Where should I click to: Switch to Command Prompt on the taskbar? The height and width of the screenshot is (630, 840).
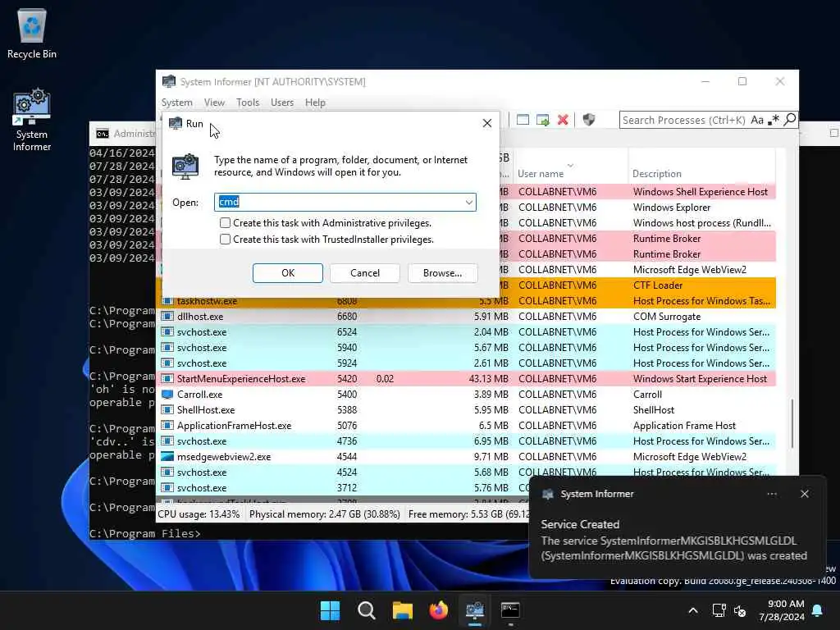(x=510, y=610)
